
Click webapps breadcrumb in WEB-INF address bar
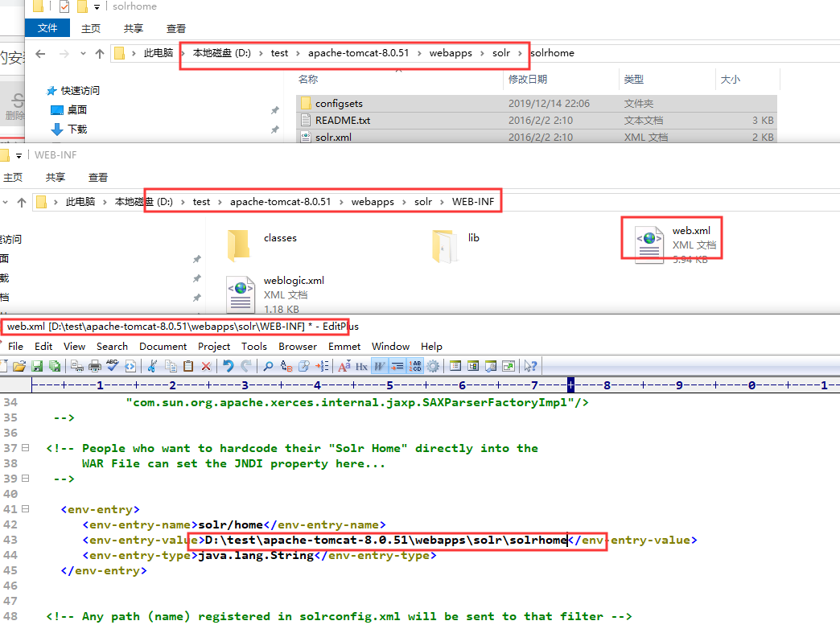(x=373, y=202)
